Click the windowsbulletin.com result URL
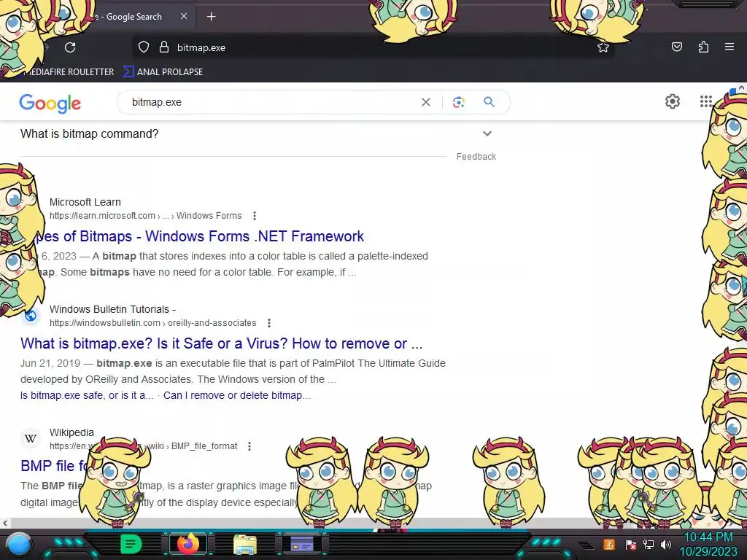This screenshot has height=560, width=747. (153, 323)
